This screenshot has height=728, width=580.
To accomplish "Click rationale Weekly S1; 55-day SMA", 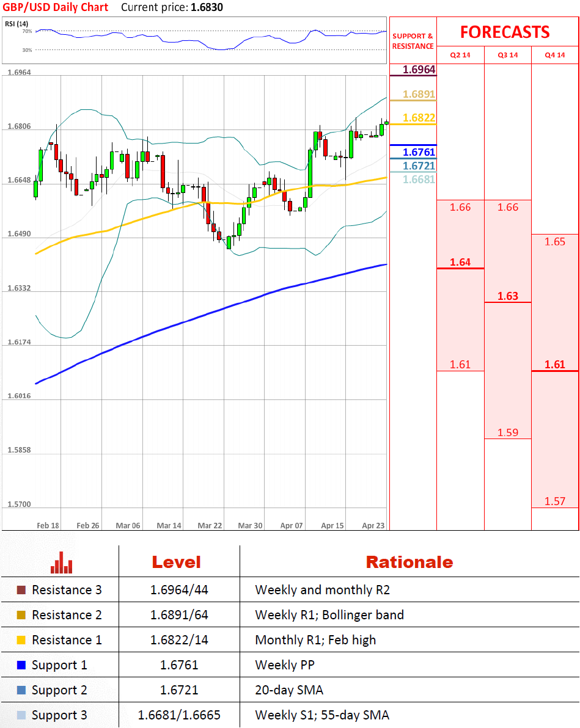I will pos(322,715).
